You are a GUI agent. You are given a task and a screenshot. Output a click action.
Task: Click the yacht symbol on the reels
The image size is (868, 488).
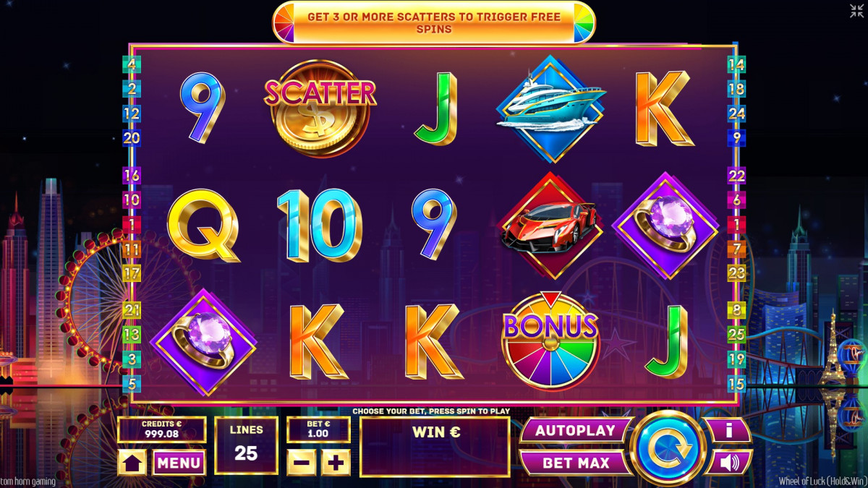point(551,108)
